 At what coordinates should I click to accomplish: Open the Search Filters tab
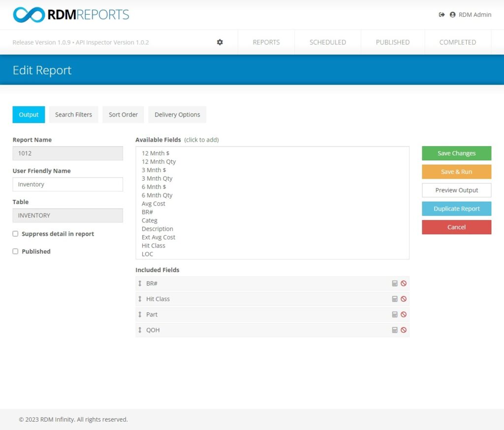74,115
